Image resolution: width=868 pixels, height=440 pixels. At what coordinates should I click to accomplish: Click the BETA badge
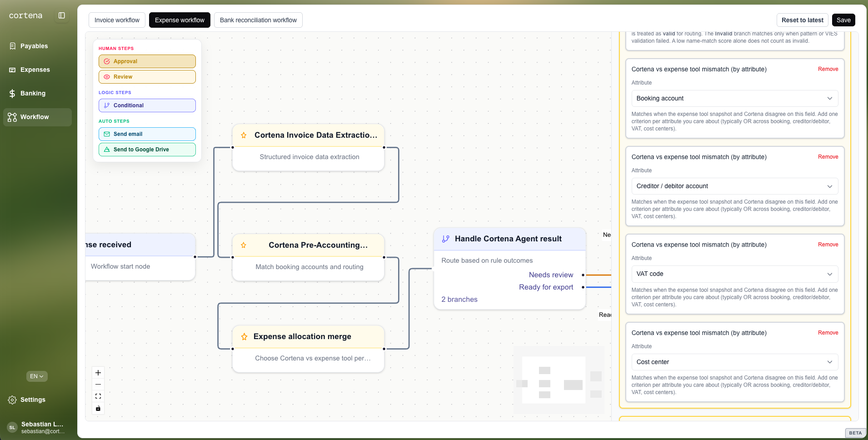click(x=855, y=433)
